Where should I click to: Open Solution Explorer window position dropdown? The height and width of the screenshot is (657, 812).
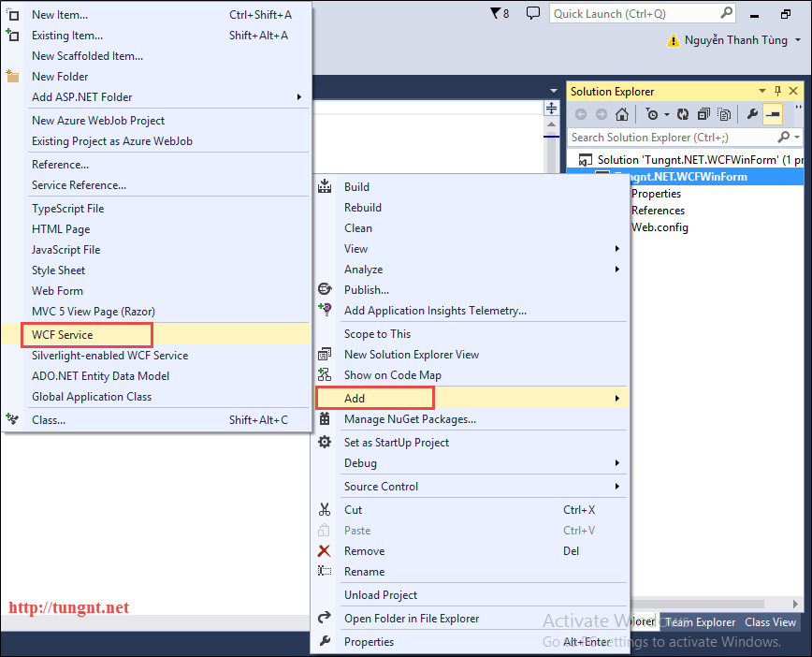762,91
